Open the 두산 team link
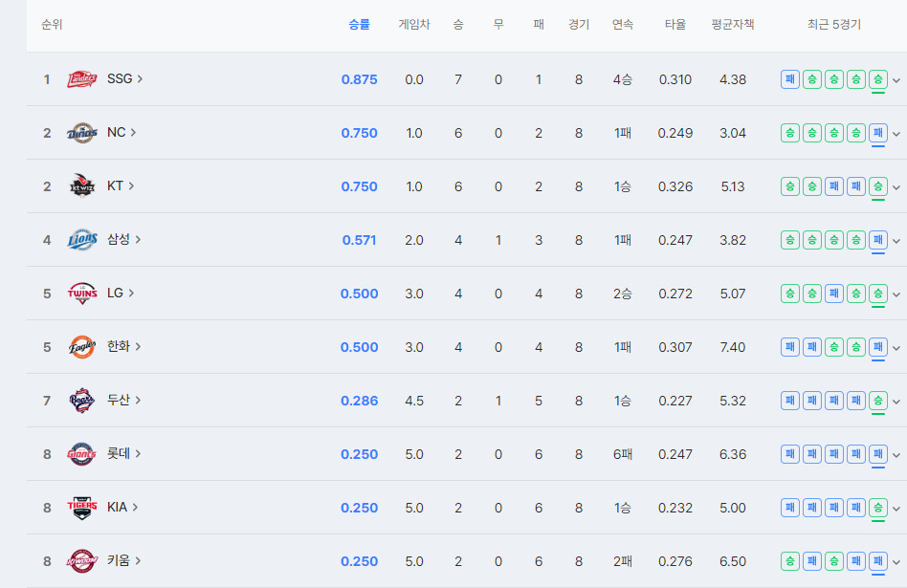907x588 pixels. [x=123, y=401]
